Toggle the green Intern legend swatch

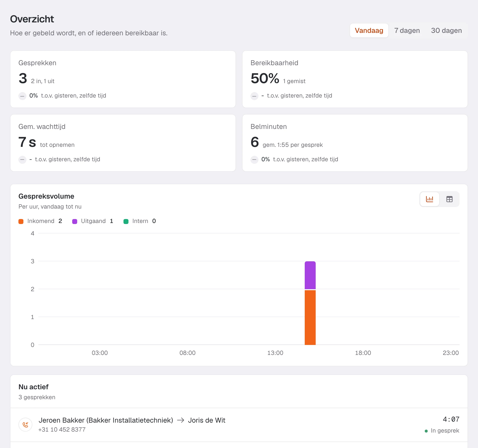[x=126, y=221]
